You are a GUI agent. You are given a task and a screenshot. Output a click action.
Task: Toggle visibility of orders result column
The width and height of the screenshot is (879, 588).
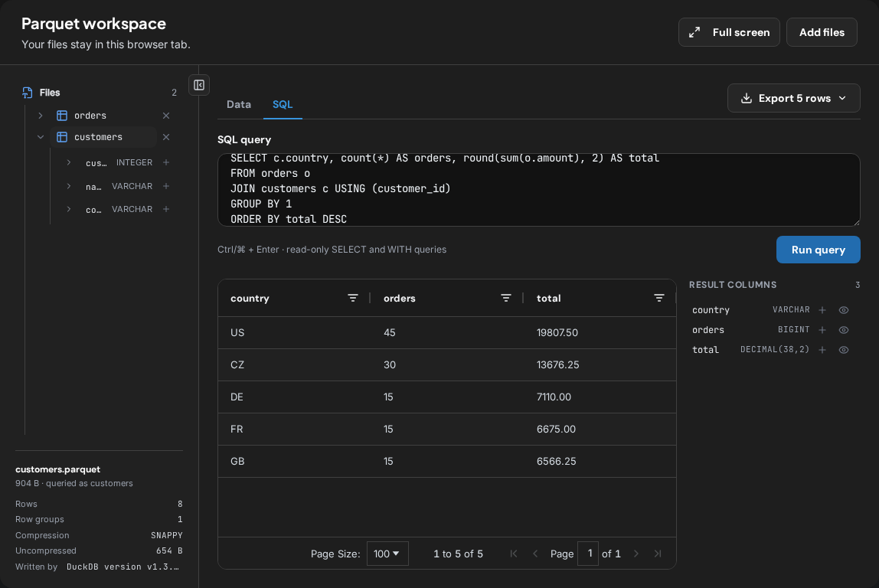tap(844, 330)
